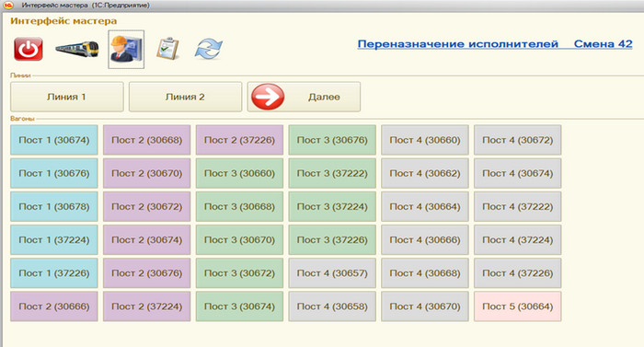
Task: Click the red power shutdown icon
Action: tap(28, 49)
